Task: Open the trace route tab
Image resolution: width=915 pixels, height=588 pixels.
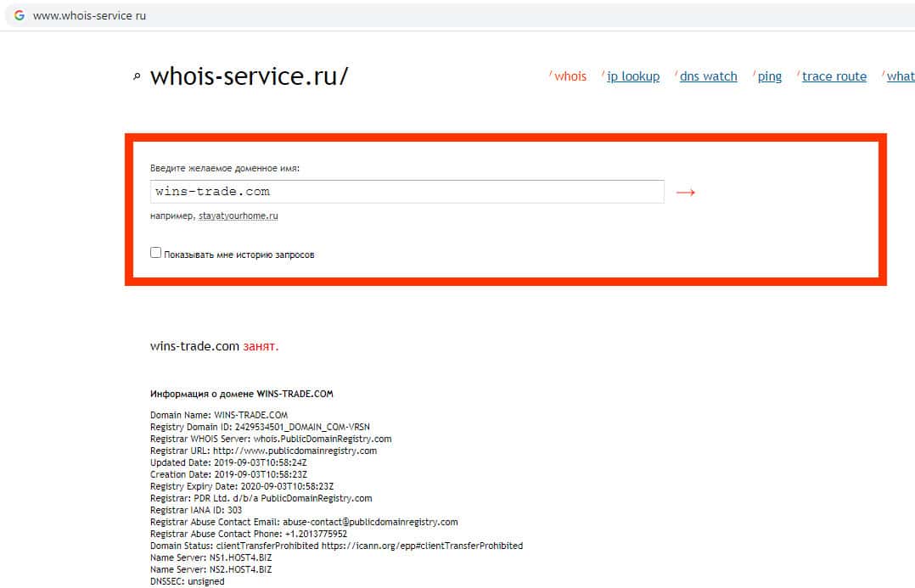Action: (834, 76)
